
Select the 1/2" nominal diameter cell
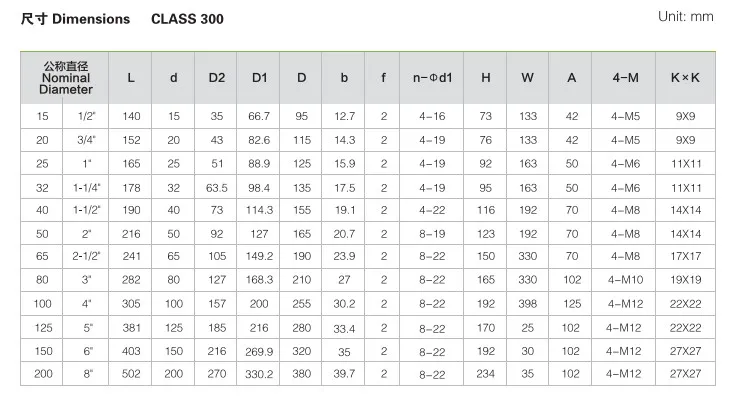[x=86, y=116]
